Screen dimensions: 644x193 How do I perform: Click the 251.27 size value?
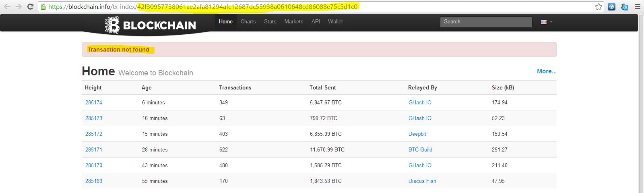[x=500, y=149]
